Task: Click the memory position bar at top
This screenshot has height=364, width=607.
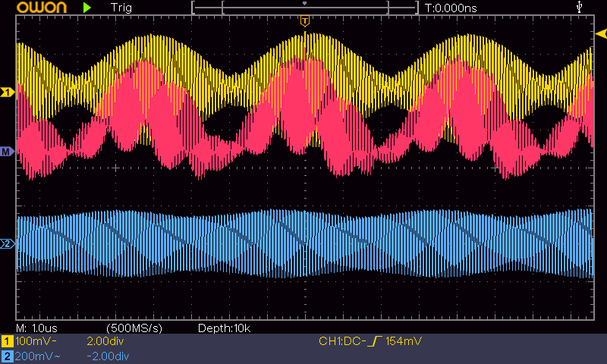Action: click(x=304, y=8)
